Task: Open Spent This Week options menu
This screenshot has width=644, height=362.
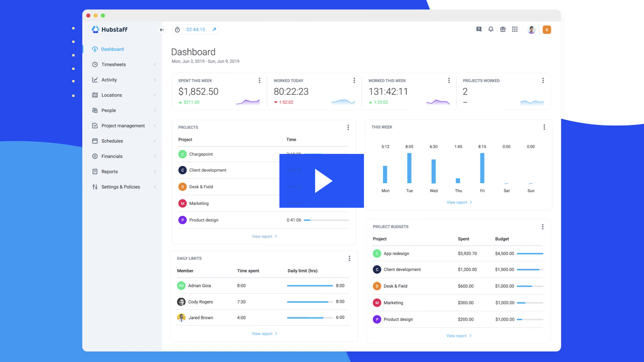Action: point(259,81)
